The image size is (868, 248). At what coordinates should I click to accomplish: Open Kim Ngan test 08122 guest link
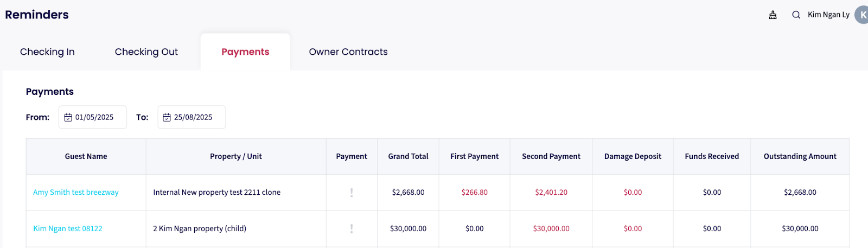pos(68,229)
